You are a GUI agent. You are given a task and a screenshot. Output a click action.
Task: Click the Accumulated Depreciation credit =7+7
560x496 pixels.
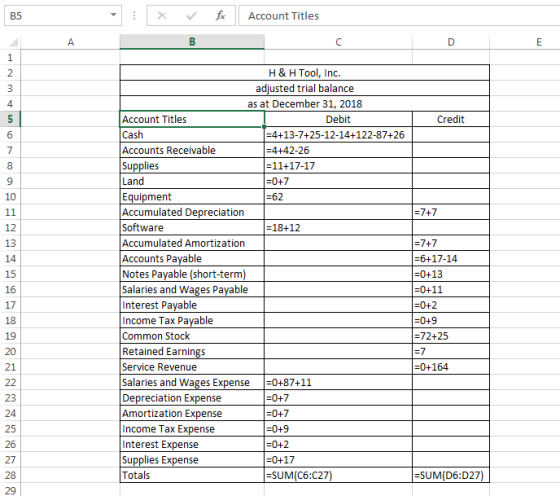(451, 212)
